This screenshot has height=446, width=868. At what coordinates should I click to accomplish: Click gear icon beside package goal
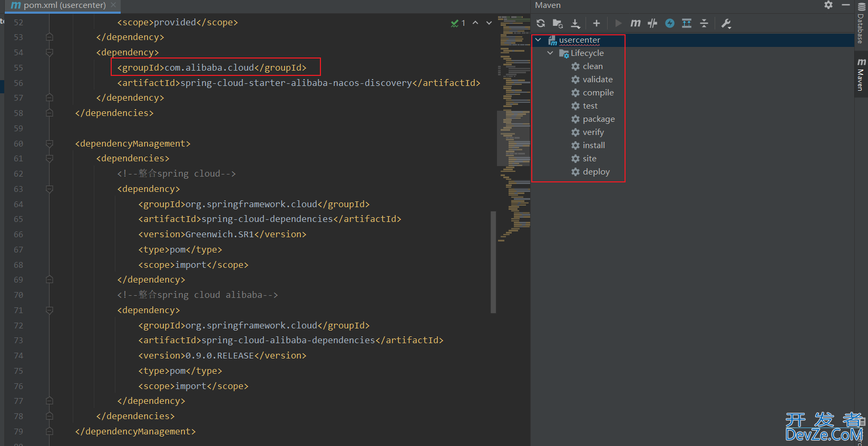pos(576,119)
